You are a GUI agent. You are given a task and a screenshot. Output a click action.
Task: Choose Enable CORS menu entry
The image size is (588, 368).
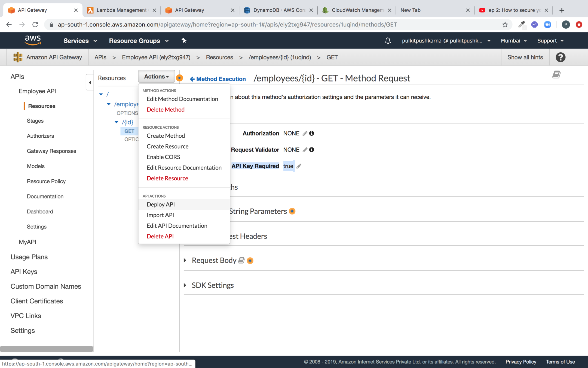click(163, 157)
